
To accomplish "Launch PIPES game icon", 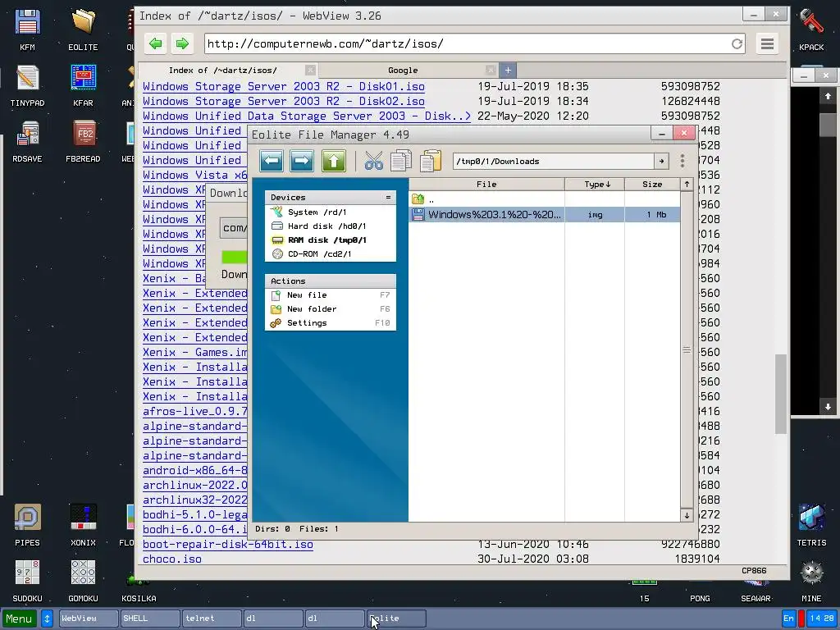I will coord(27,525).
